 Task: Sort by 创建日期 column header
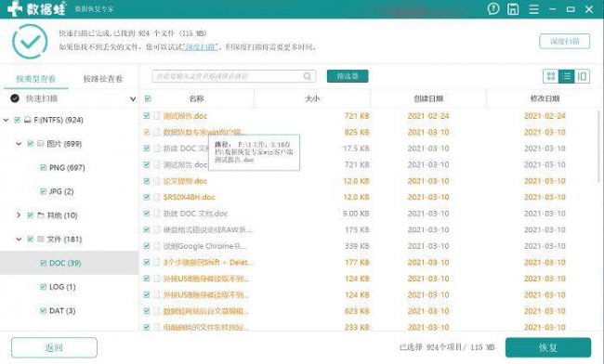point(428,98)
